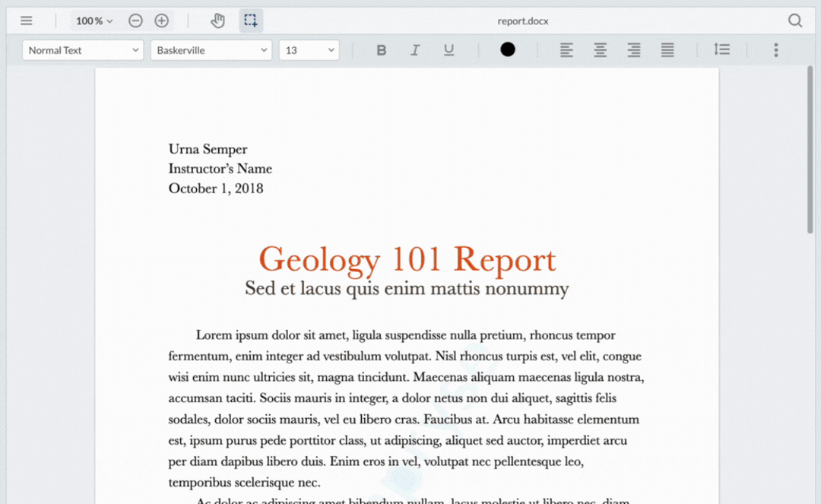Open the search with the magnifier icon
821x504 pixels.
[794, 21]
